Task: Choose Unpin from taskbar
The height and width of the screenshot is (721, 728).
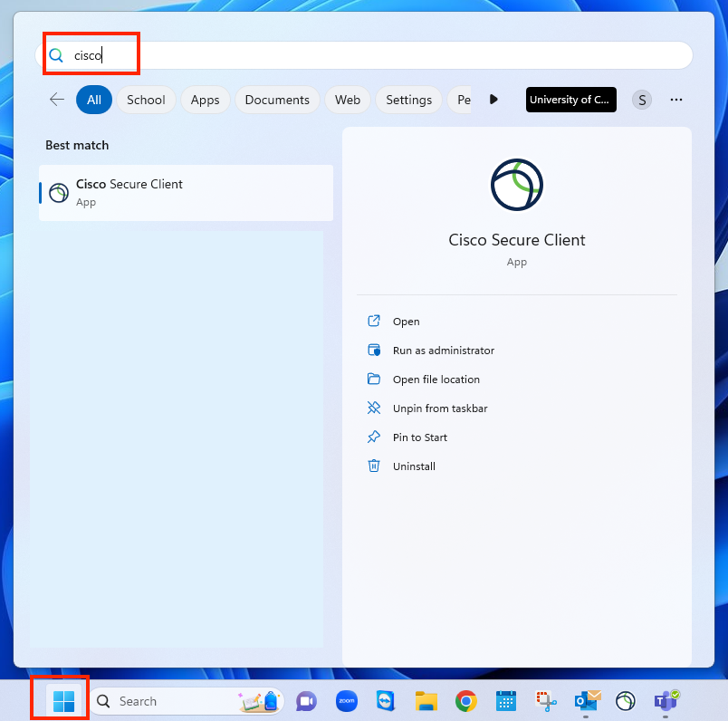Action: pos(440,409)
